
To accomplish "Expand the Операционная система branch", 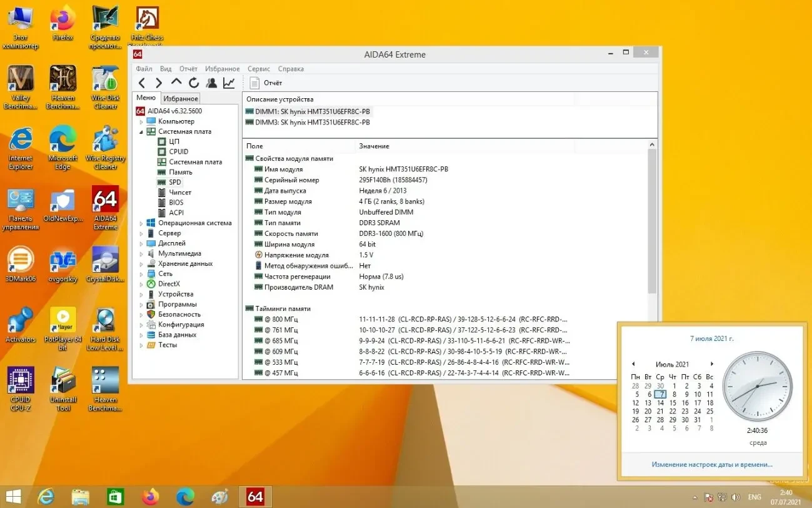I will [x=141, y=223].
